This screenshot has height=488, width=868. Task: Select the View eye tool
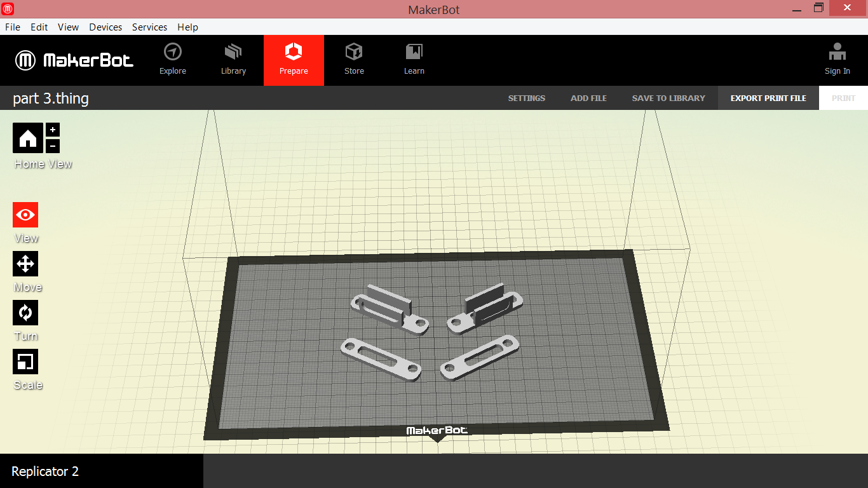25,215
